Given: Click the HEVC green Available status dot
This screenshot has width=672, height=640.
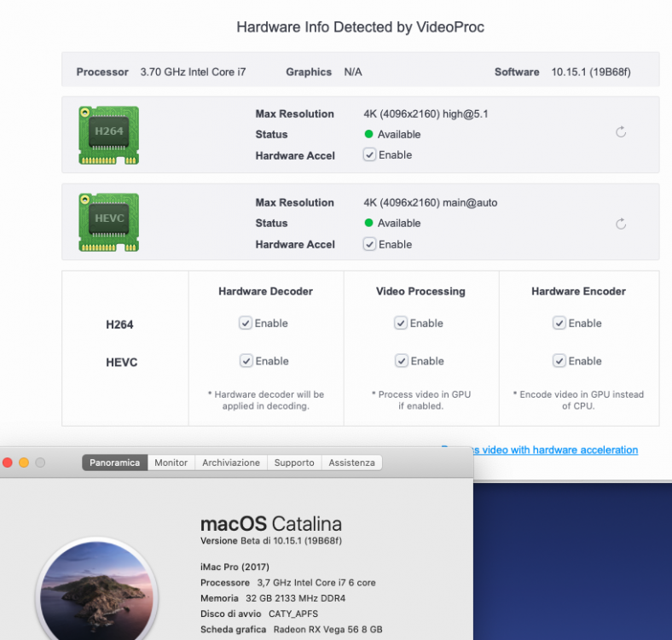Looking at the screenshot, I should [x=368, y=223].
